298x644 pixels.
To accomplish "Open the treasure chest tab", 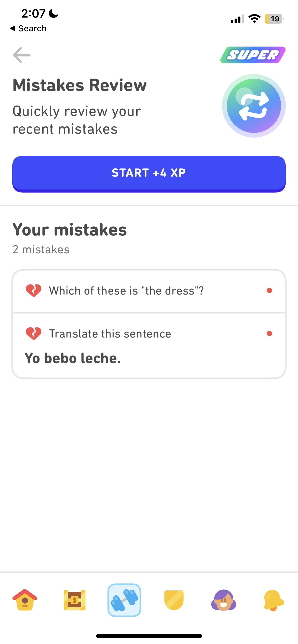I will coord(75,600).
